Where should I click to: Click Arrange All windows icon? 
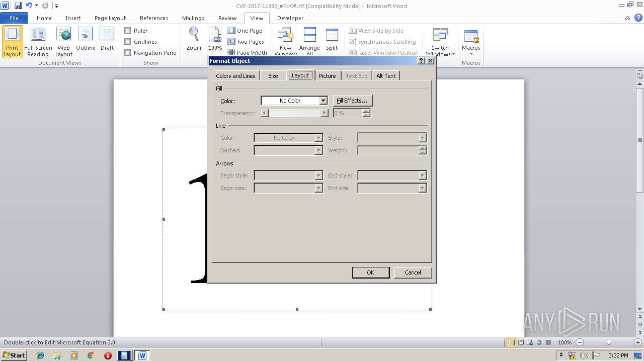click(x=309, y=42)
